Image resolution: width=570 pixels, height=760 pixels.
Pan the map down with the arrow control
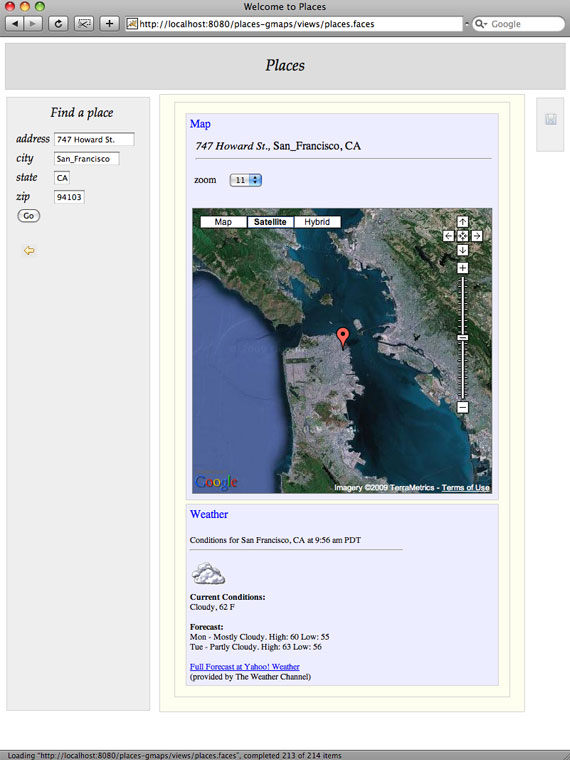(x=462, y=250)
